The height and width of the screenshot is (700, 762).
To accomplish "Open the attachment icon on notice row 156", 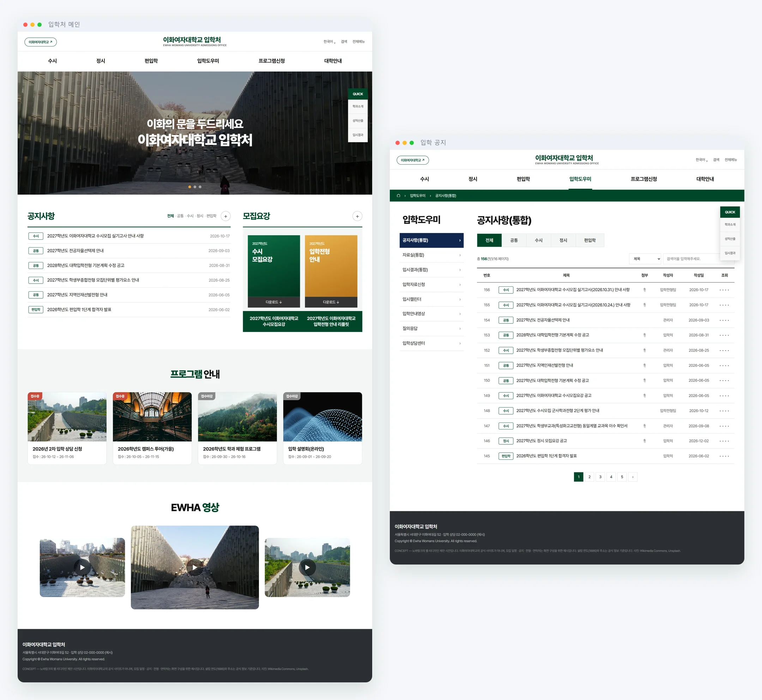I will [x=644, y=290].
